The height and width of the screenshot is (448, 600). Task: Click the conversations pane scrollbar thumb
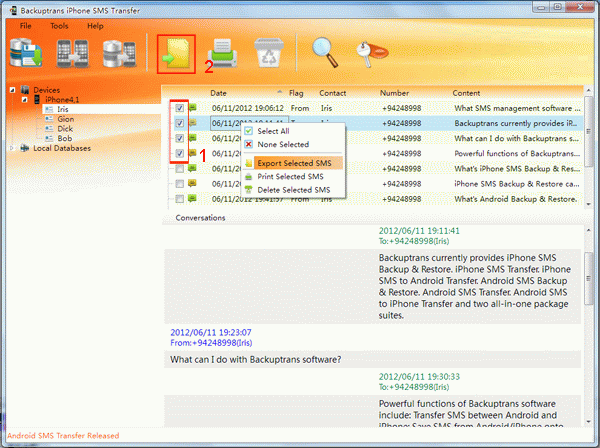[589, 278]
